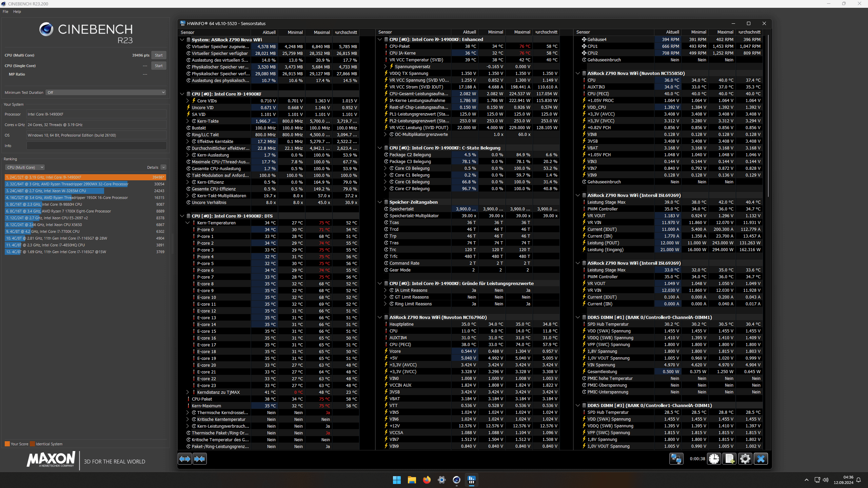
Task: Click the expand columns arrows icon
Action: click(x=185, y=459)
